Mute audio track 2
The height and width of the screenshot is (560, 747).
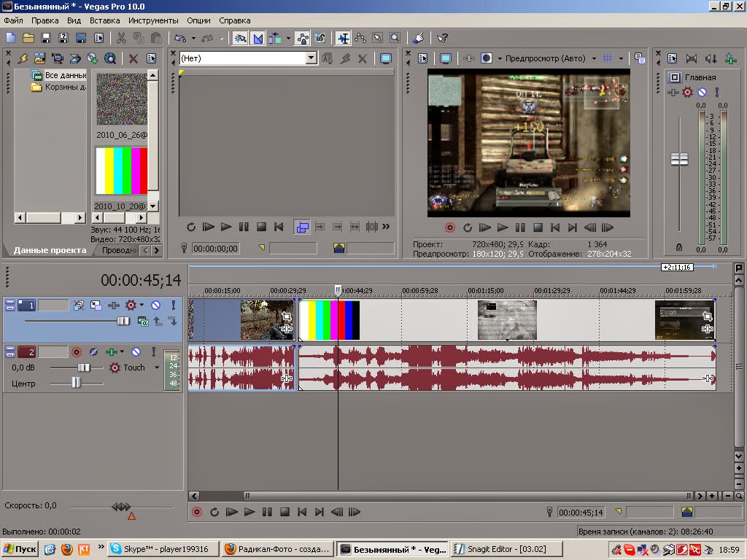pyautogui.click(x=136, y=352)
